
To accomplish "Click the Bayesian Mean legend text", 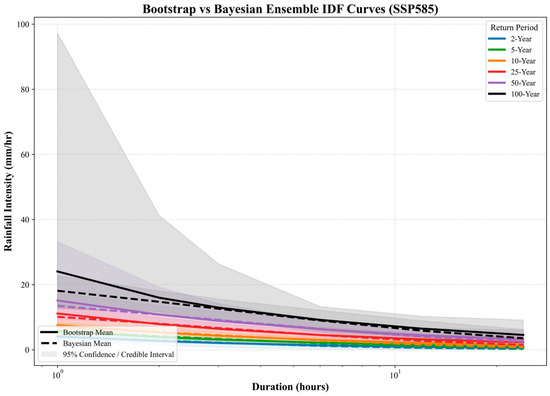I will point(87,343).
